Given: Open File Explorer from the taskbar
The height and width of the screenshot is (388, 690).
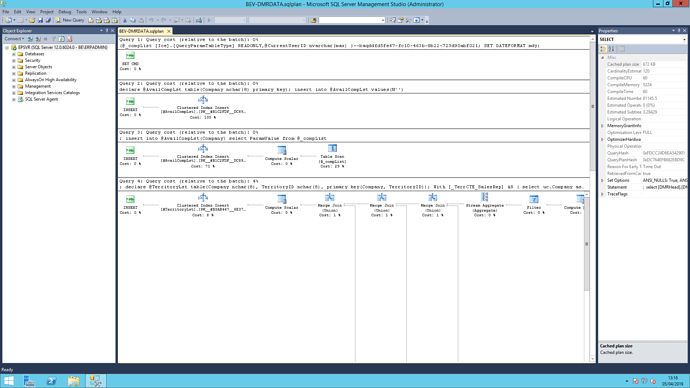Looking at the screenshot, I should point(73,381).
